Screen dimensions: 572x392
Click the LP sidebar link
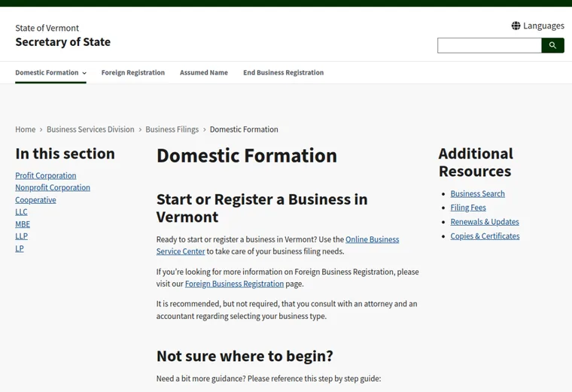pos(20,248)
